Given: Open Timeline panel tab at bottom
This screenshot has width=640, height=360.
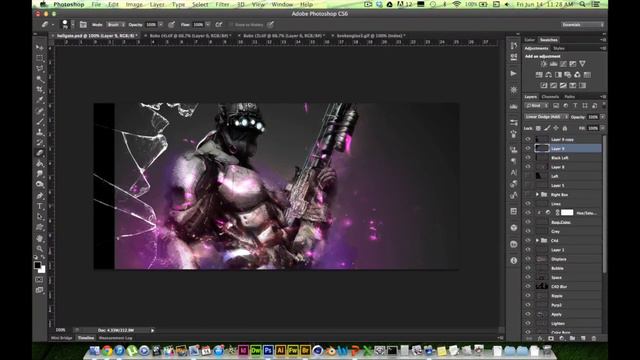Looking at the screenshot, I should (86, 338).
